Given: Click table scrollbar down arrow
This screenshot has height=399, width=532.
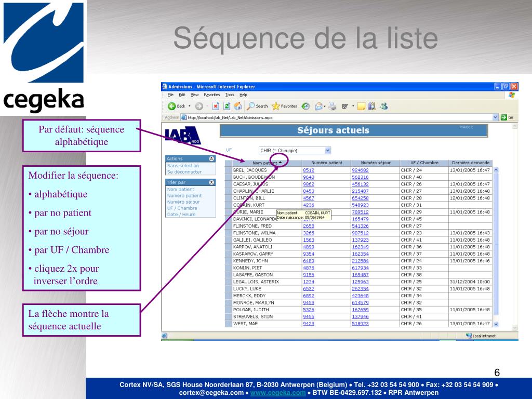Looking at the screenshot, I should [x=496, y=324].
